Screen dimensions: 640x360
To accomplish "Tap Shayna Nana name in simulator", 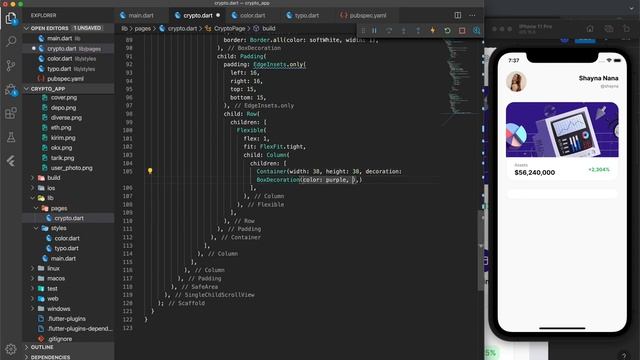I will [x=598, y=78].
